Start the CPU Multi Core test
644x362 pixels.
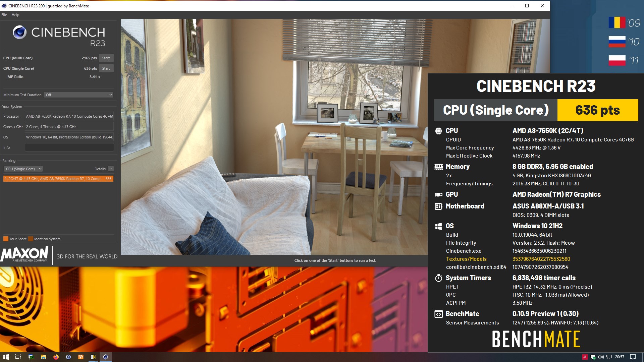(106, 58)
